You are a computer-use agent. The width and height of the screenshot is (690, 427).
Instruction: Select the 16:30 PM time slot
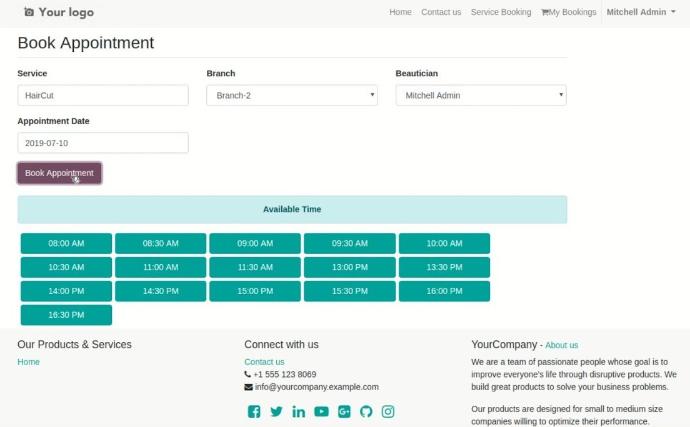click(66, 315)
